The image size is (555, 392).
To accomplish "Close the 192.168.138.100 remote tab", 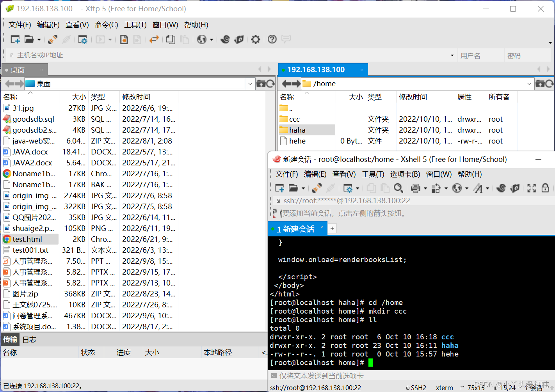I will [x=361, y=70].
